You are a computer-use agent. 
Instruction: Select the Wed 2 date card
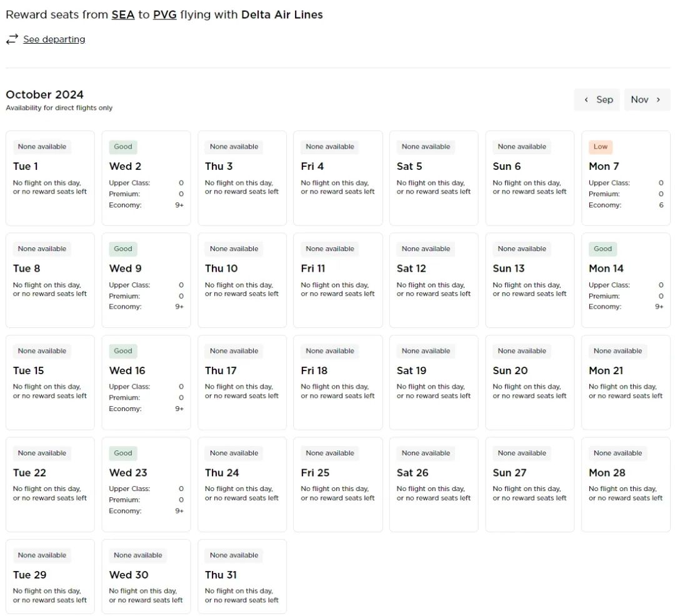(x=146, y=178)
